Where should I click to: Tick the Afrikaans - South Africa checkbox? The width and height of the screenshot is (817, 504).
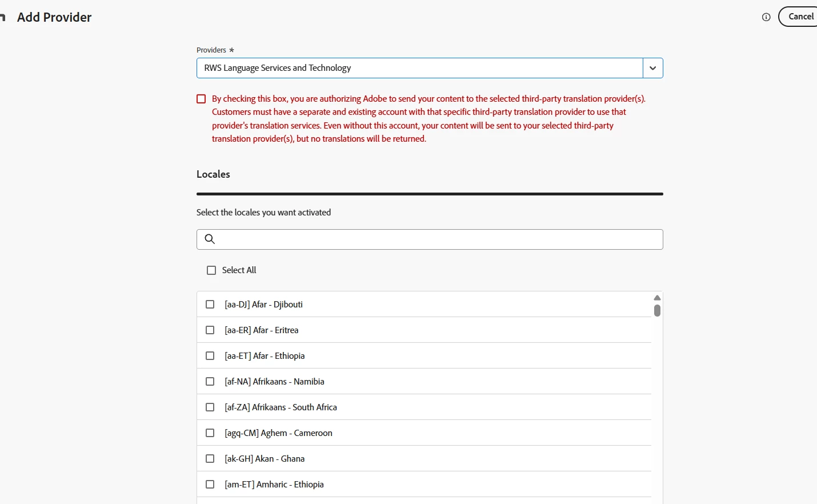210,407
